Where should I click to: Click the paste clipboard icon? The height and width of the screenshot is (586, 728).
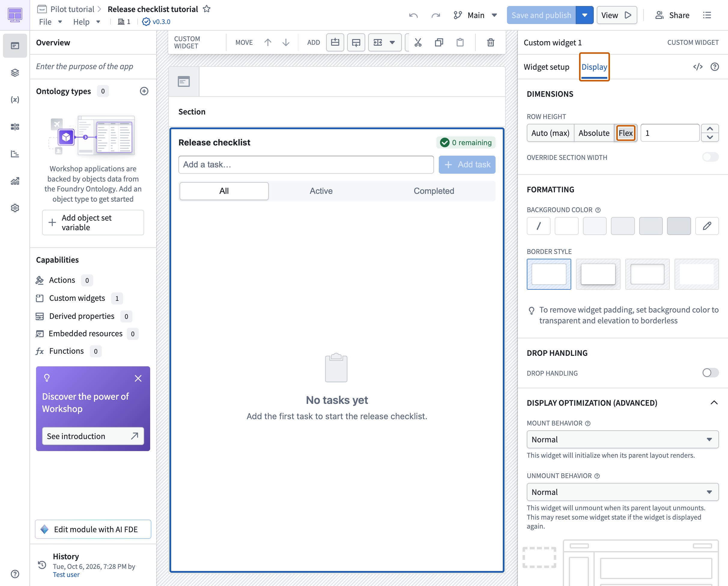tap(460, 42)
